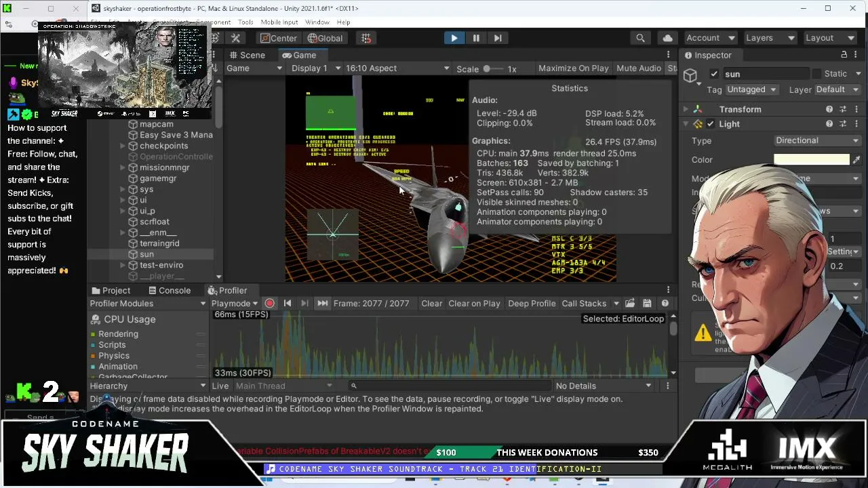
Task: Start Play mode in Unity
Action: click(454, 38)
